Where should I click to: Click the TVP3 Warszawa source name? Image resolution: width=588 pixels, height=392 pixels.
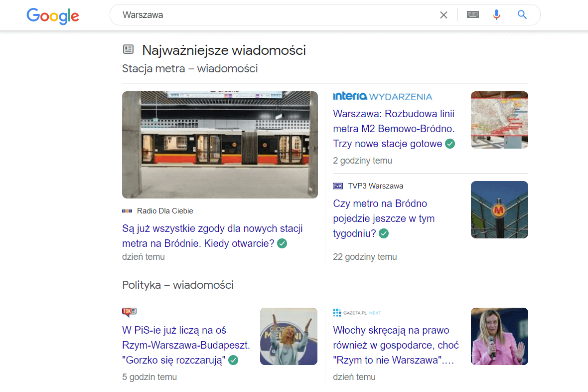point(375,186)
